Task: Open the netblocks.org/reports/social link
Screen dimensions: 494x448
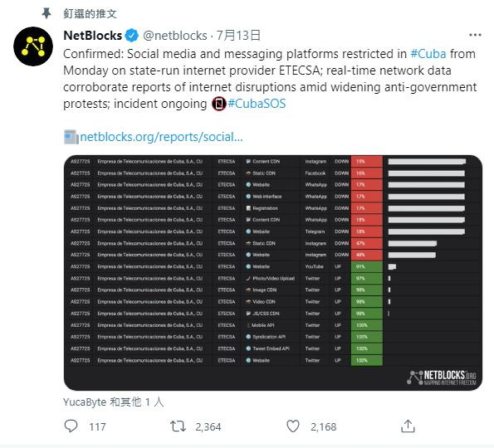Action: (x=162, y=137)
